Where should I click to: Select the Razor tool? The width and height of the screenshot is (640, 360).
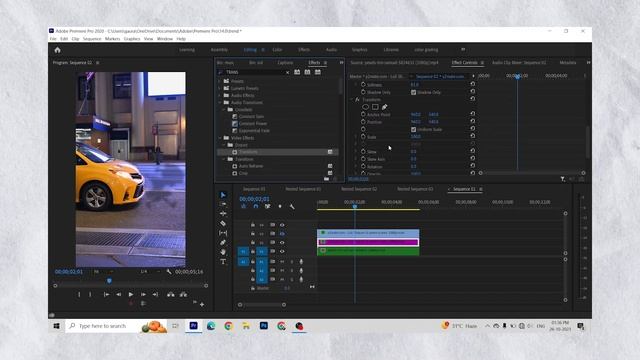(223, 223)
